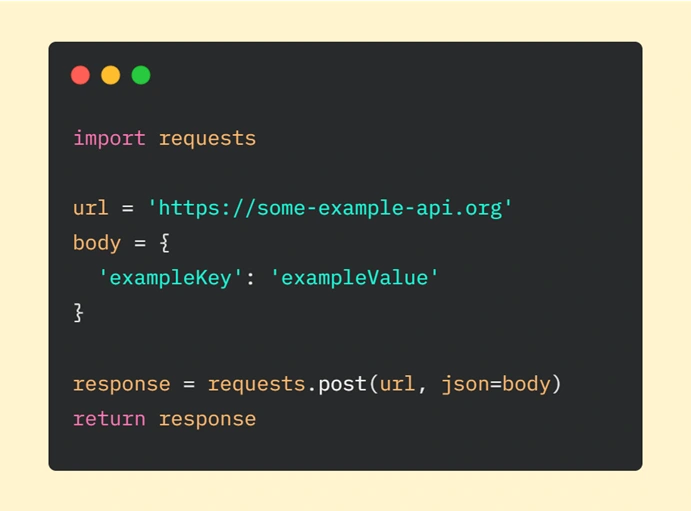691x511 pixels.
Task: Click the opening curly brace after body
Action: tap(165, 243)
